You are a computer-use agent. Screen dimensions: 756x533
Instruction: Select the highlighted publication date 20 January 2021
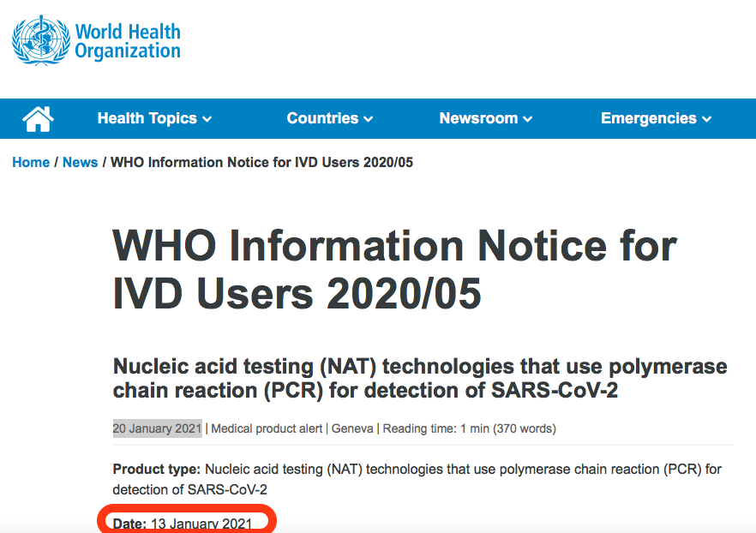[157, 428]
